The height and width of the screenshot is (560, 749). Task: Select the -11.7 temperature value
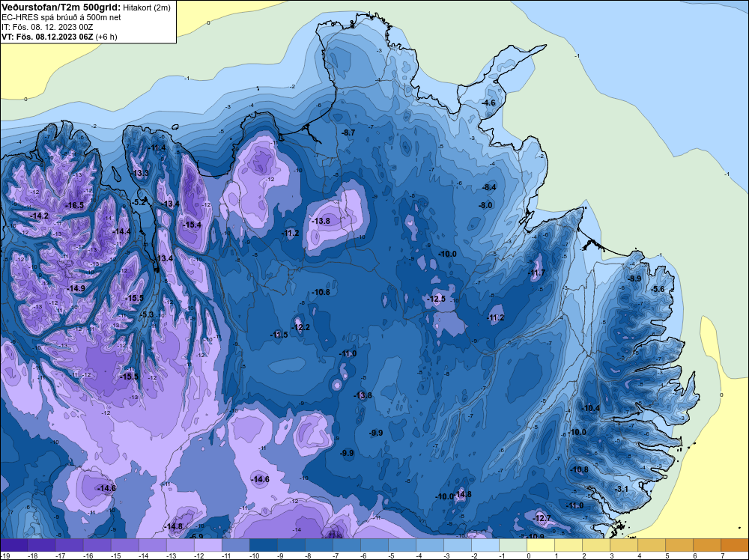[537, 273]
